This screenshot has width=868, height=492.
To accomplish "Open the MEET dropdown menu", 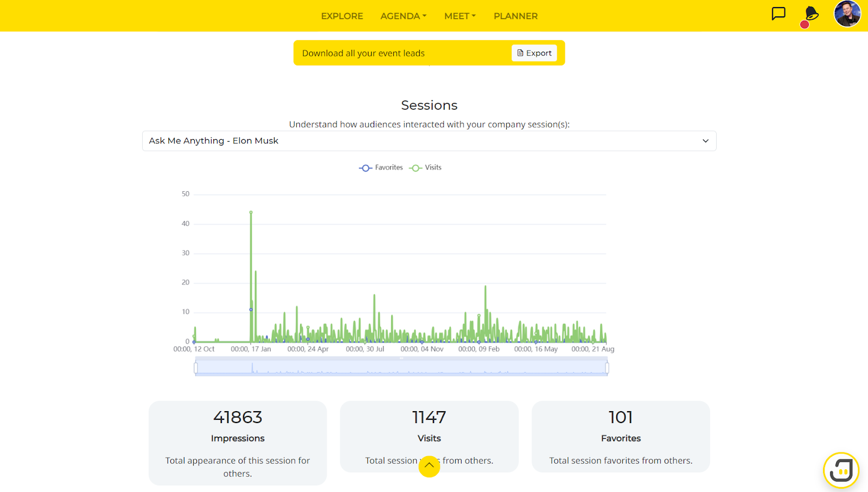I will point(460,16).
